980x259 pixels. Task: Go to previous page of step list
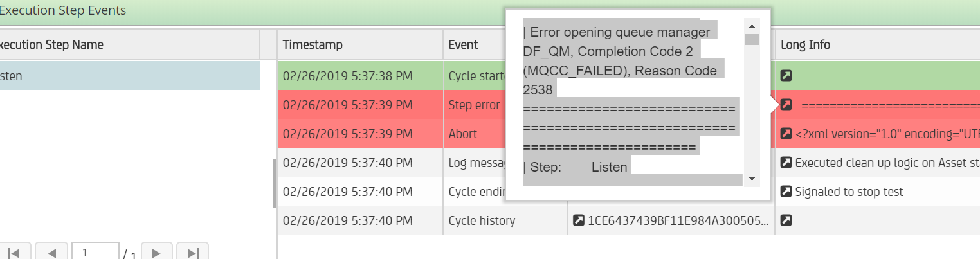pos(51,253)
